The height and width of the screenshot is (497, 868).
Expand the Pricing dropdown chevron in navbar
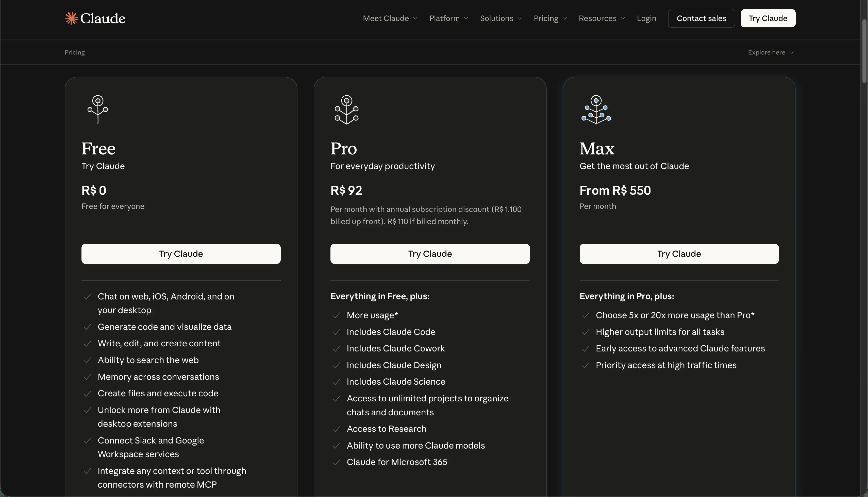565,19
